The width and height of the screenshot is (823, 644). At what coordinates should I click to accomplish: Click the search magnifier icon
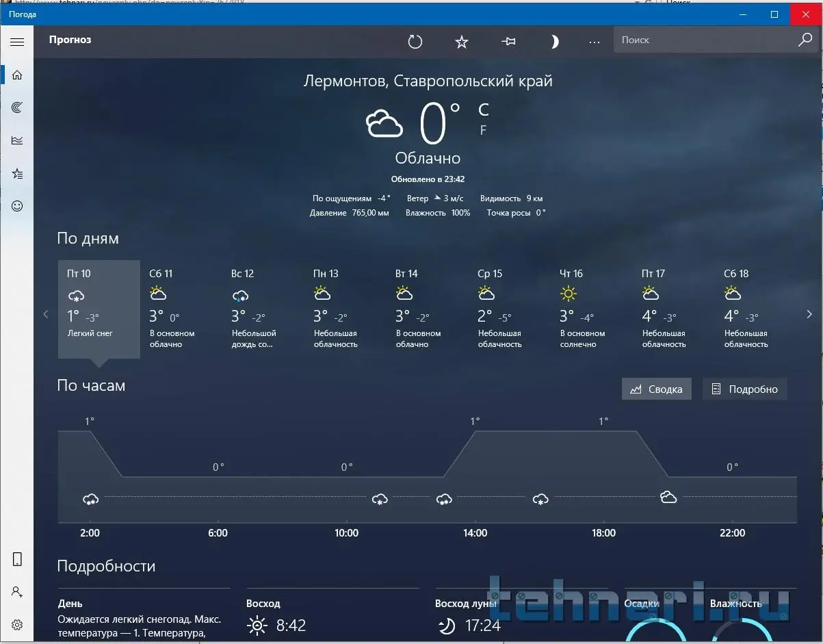pyautogui.click(x=805, y=40)
